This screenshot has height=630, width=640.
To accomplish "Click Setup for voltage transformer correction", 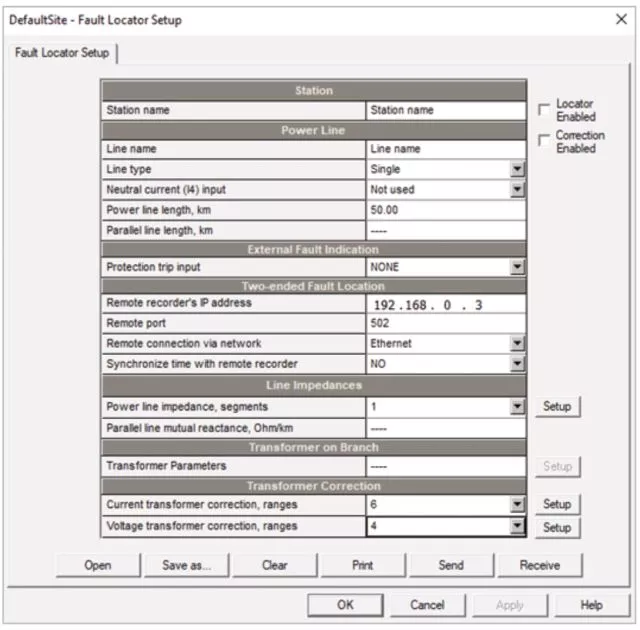I will coord(556,527).
